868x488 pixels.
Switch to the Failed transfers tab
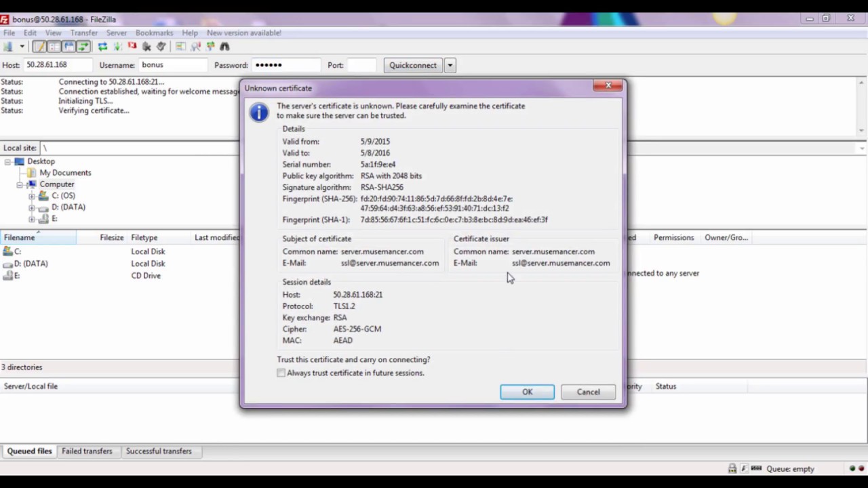tap(87, 451)
